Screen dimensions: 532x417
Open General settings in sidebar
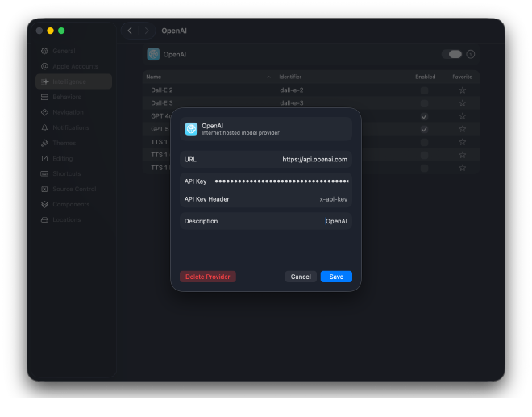click(x=73, y=51)
